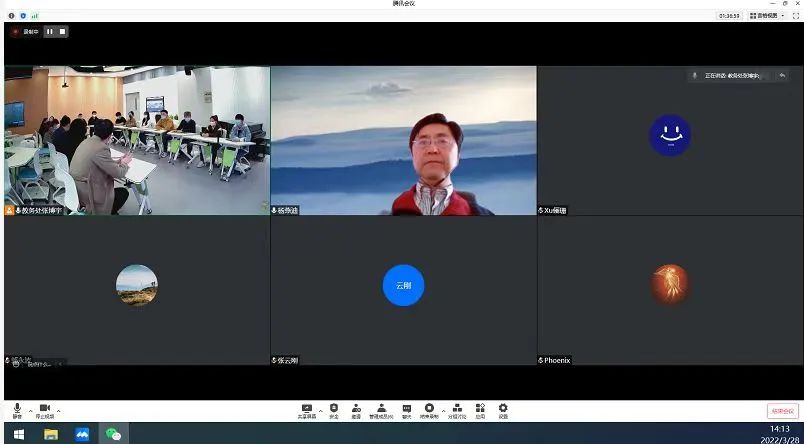Viewport: 804px width, 444px height.
Task: Click the invite participants icon
Action: click(356, 409)
